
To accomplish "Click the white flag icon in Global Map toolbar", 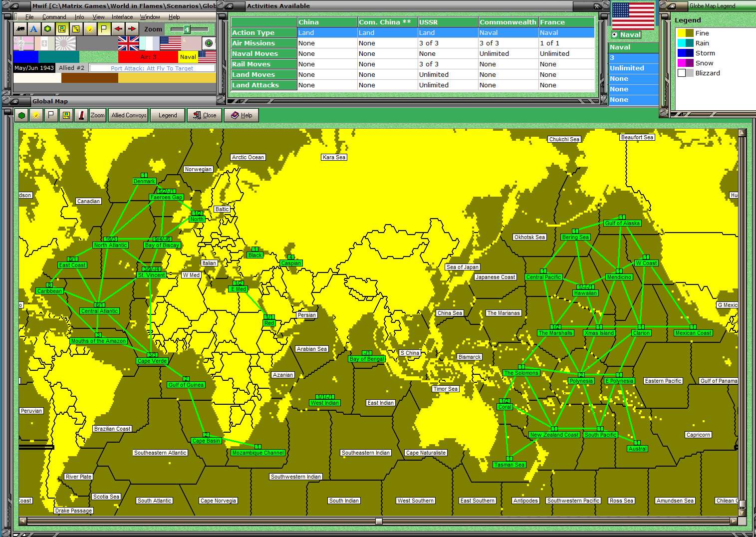I will [51, 115].
